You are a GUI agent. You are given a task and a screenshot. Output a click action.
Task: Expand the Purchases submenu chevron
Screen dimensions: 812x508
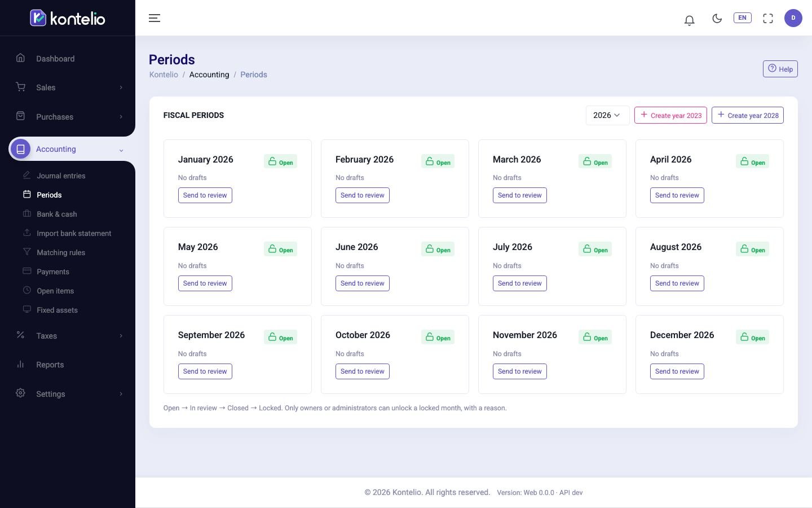click(121, 117)
